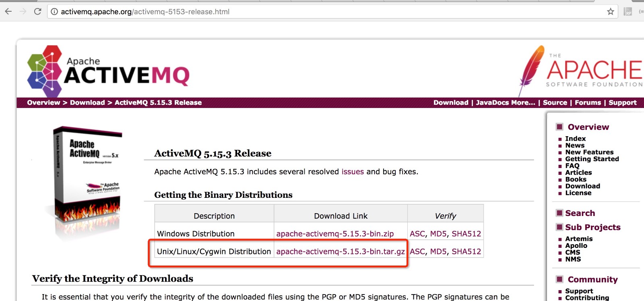The width and height of the screenshot is (644, 301).
Task: Open License in the sidebar
Action: pyautogui.click(x=578, y=193)
